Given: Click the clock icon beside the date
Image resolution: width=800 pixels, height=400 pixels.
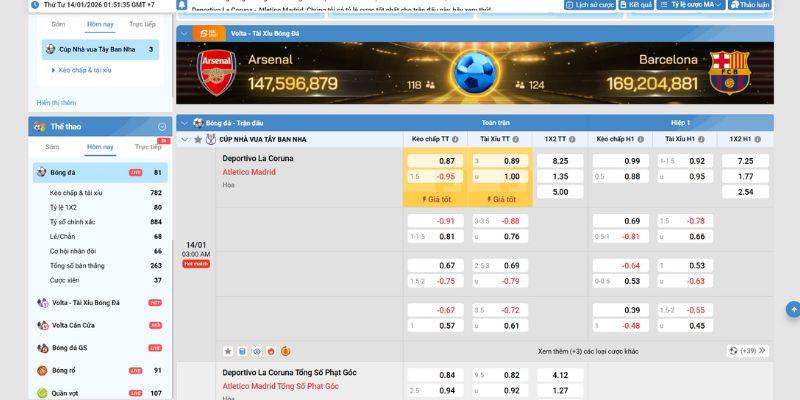Looking at the screenshot, I should click(x=35, y=5).
